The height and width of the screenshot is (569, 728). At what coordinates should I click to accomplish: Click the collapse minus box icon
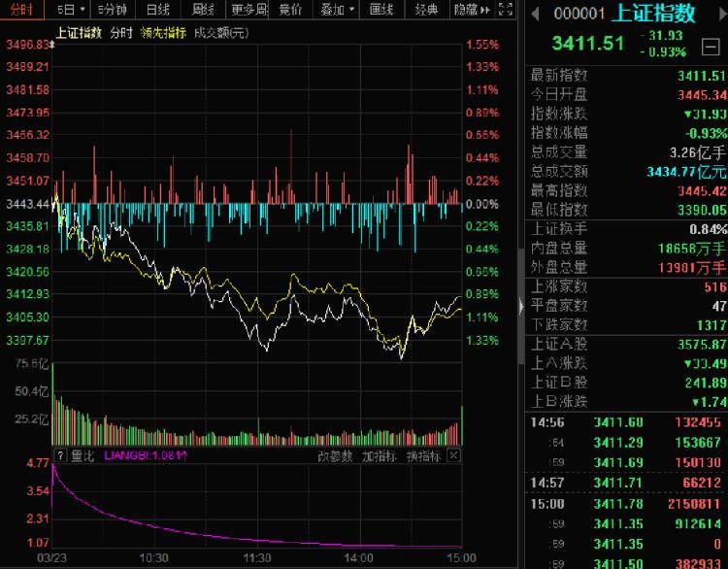click(x=711, y=47)
